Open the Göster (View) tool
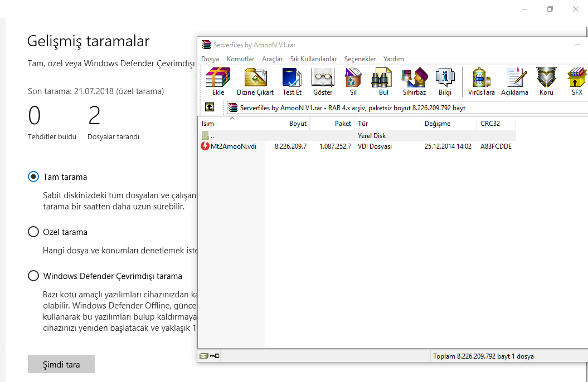The width and height of the screenshot is (588, 382). [x=323, y=81]
